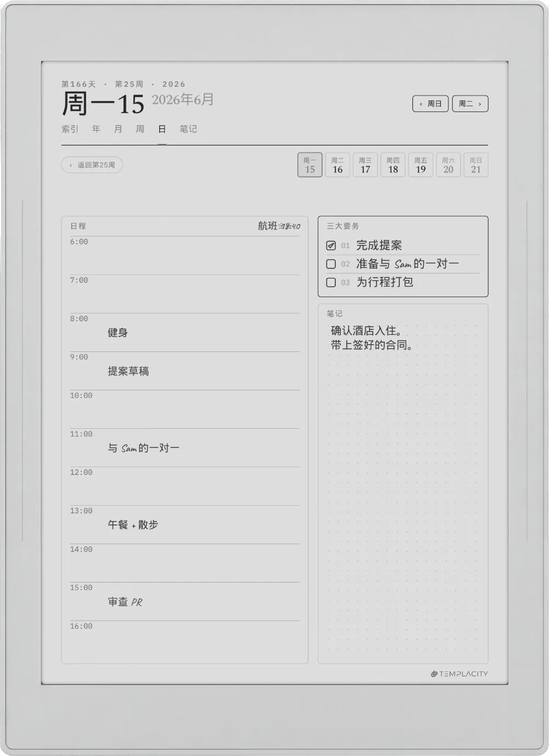Click the 16:00 time label
Screen dimensions: 549x756
point(81,626)
